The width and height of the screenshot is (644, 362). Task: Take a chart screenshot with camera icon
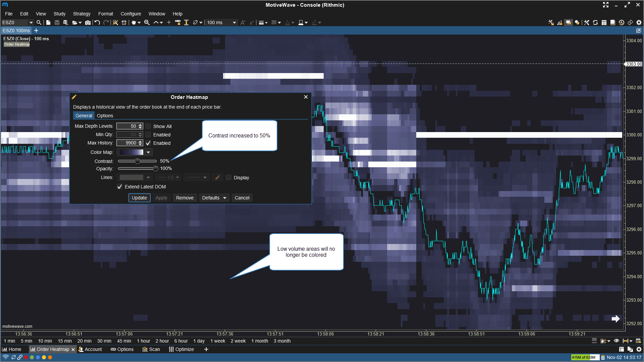[x=88, y=22]
